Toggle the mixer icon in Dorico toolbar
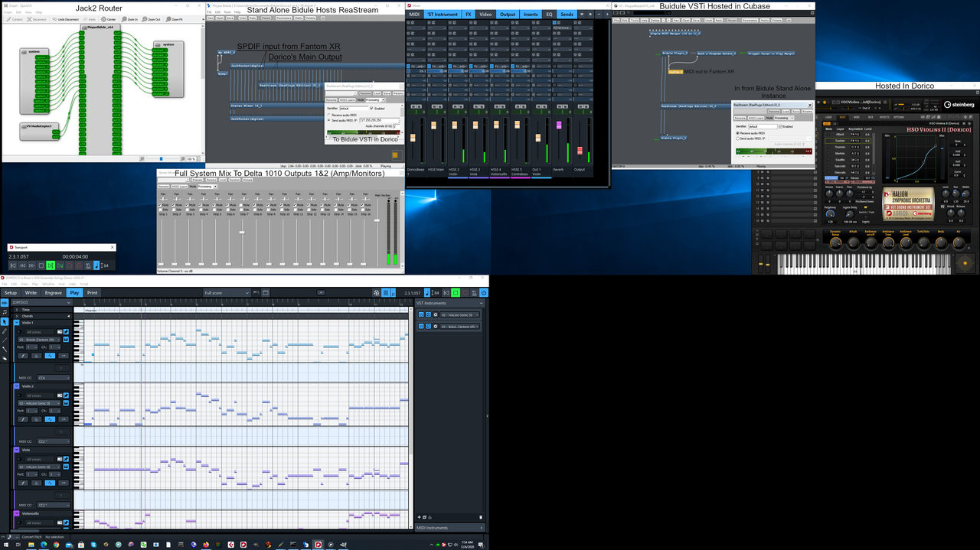The height and width of the screenshot is (550, 980). (385, 293)
